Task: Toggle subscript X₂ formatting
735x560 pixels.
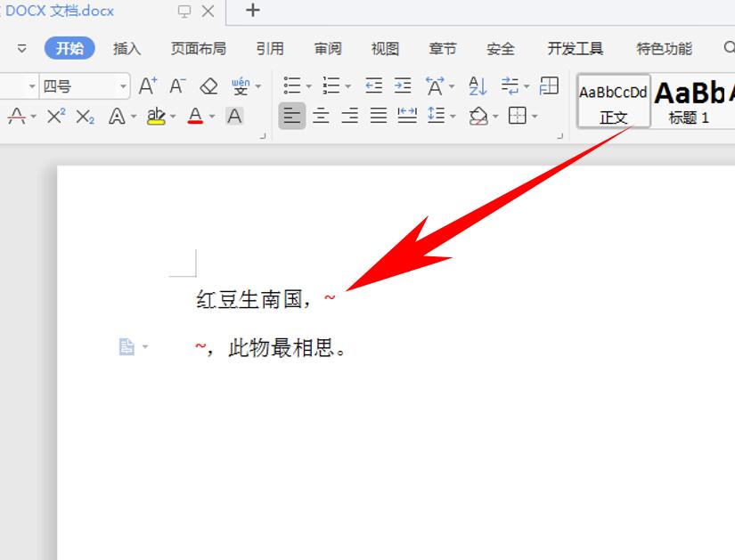Action: (x=85, y=117)
